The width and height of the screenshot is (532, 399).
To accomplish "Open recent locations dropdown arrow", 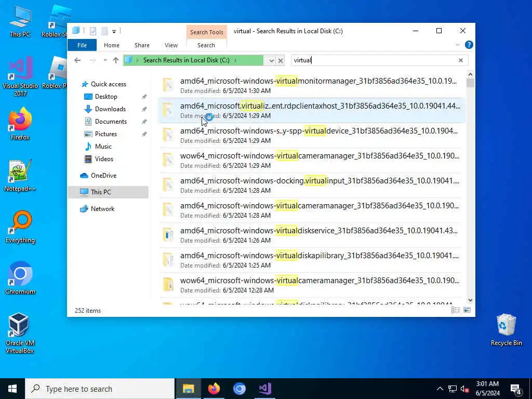I will click(105, 60).
